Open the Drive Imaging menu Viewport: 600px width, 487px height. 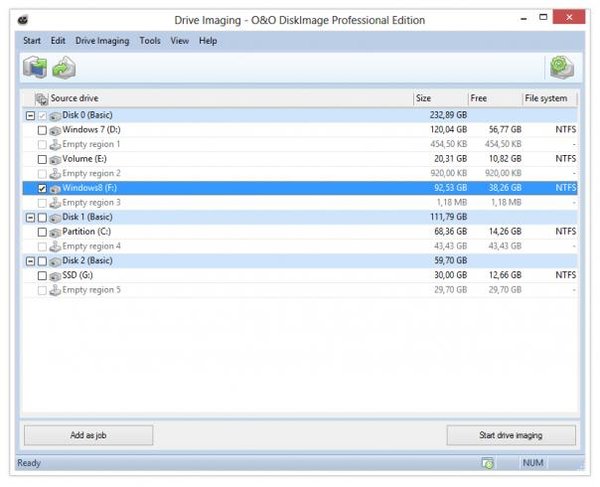click(x=103, y=41)
